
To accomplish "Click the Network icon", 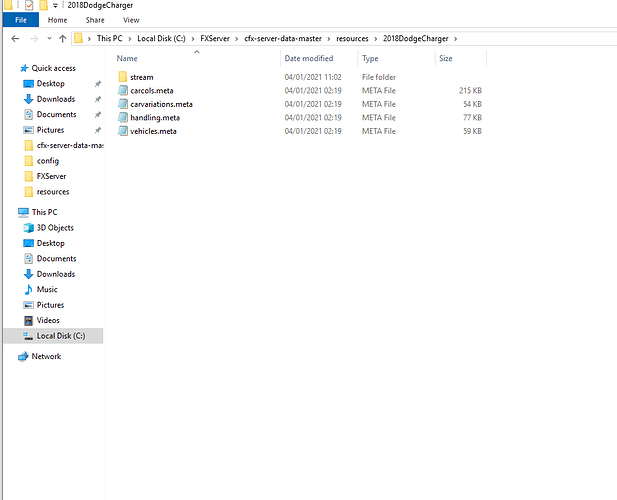I will click(x=23, y=356).
